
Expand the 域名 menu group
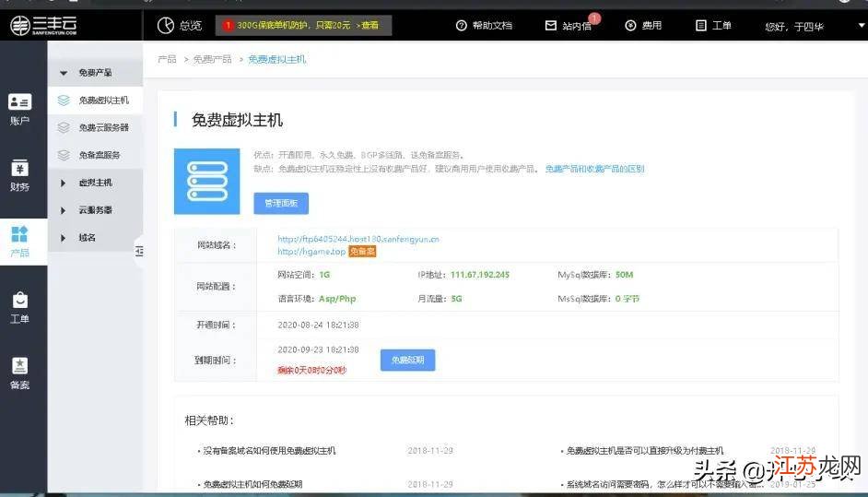tap(95, 238)
